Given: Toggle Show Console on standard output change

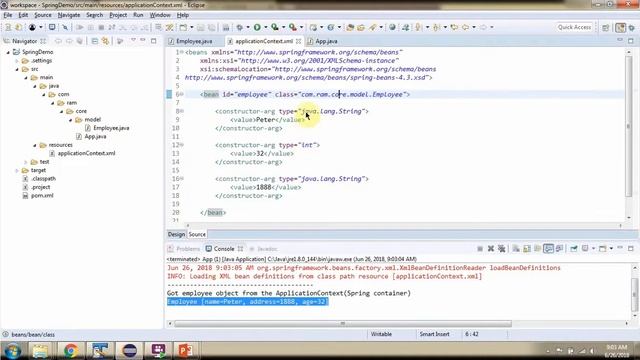Looking at the screenshot, I should pos(548,249).
